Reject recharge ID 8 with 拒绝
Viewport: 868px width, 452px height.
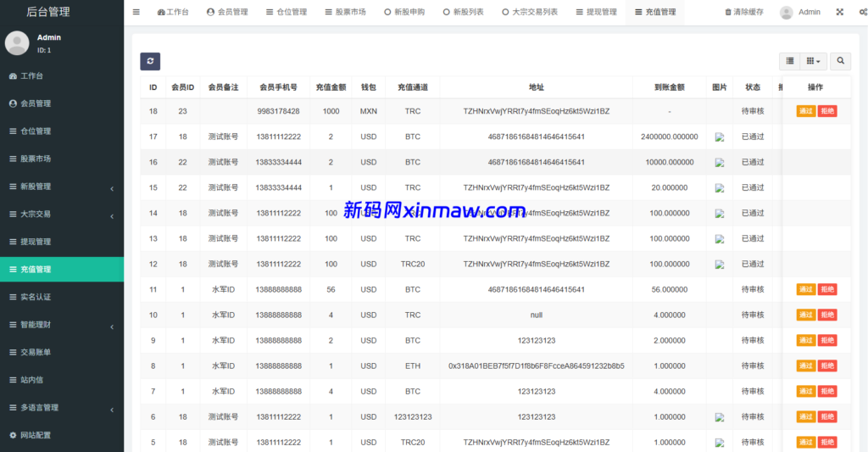827,366
